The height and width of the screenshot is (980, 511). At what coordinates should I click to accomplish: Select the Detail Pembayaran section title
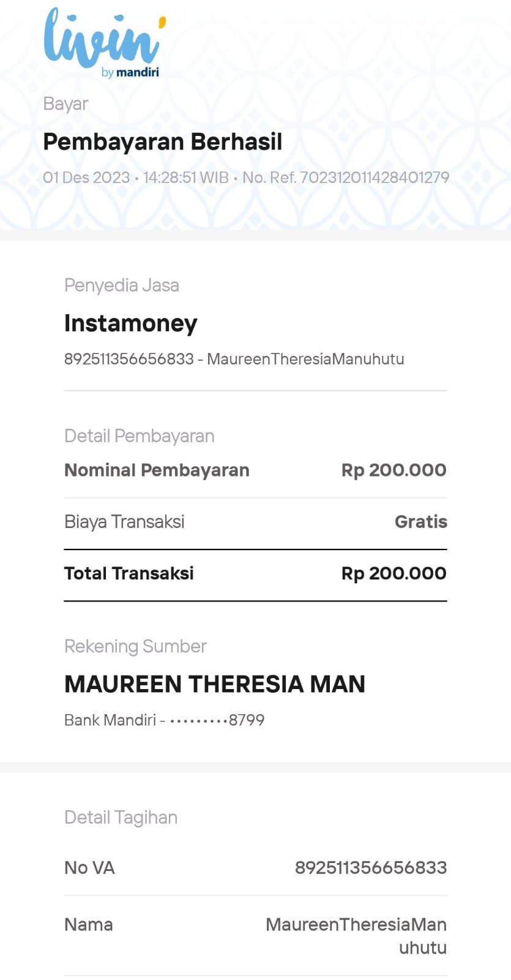pyautogui.click(x=140, y=436)
